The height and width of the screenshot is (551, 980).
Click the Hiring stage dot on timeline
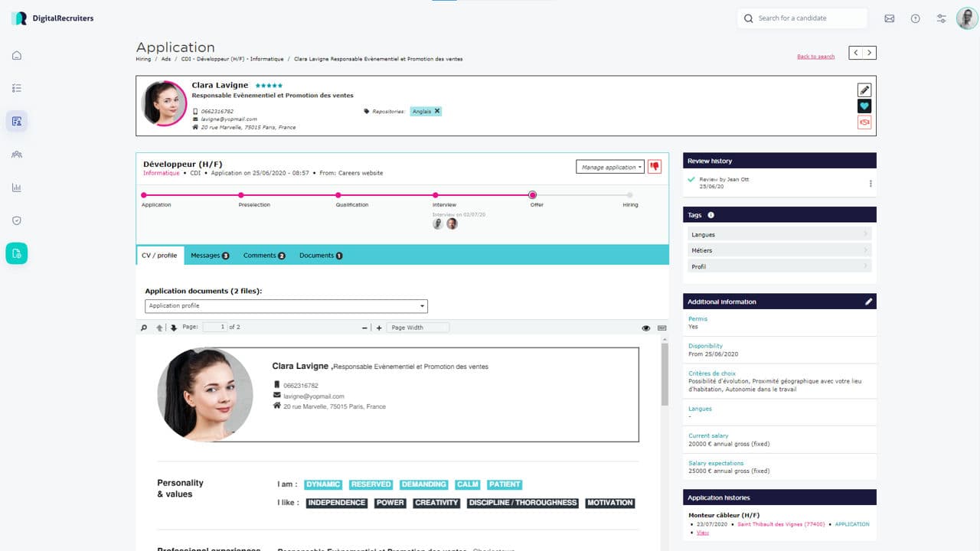630,195
